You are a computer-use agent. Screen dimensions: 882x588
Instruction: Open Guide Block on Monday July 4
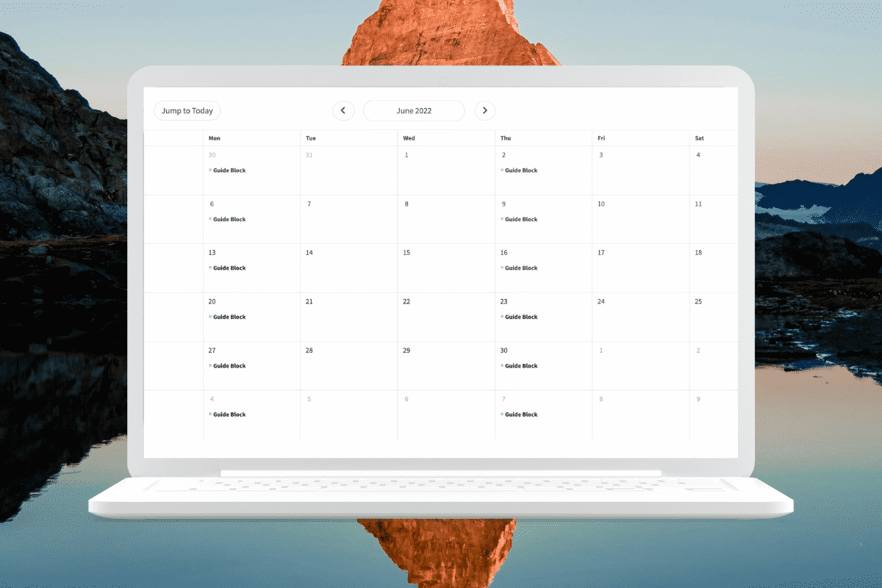228,415
